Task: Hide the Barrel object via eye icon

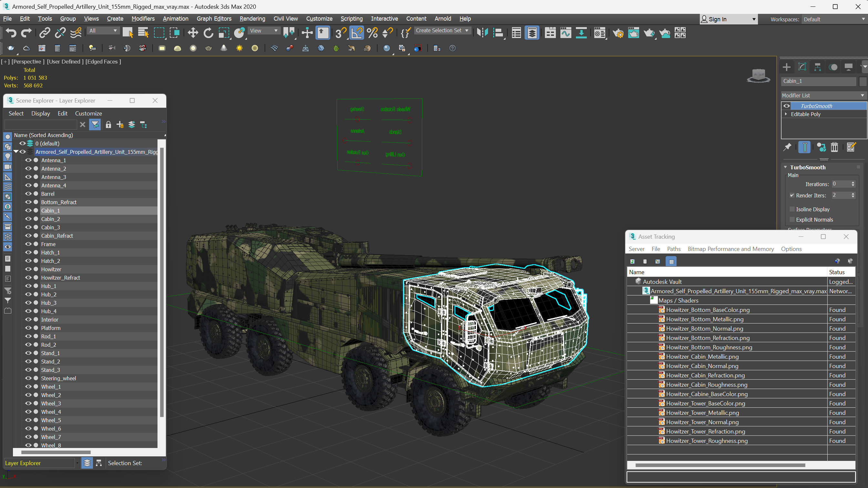Action: click(28, 194)
